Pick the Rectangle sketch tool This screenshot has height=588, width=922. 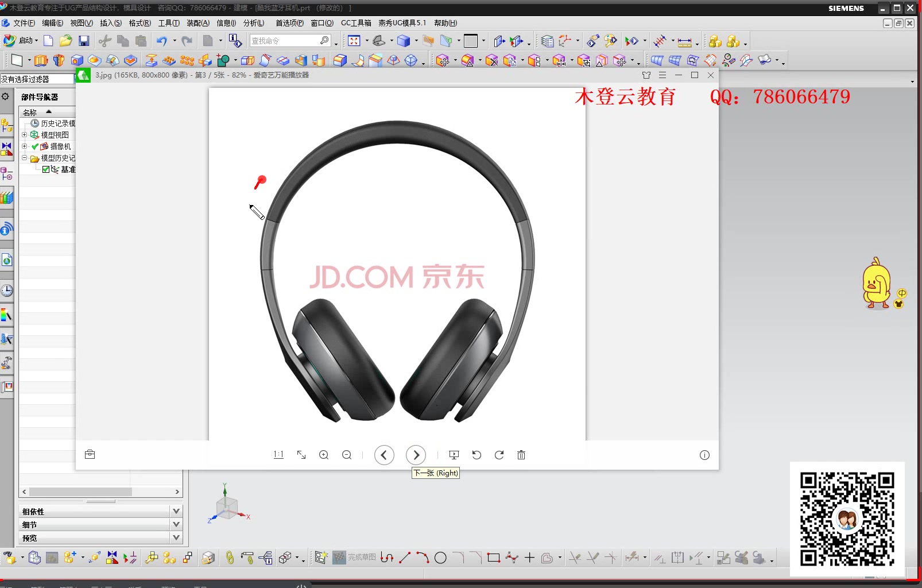[x=493, y=558]
